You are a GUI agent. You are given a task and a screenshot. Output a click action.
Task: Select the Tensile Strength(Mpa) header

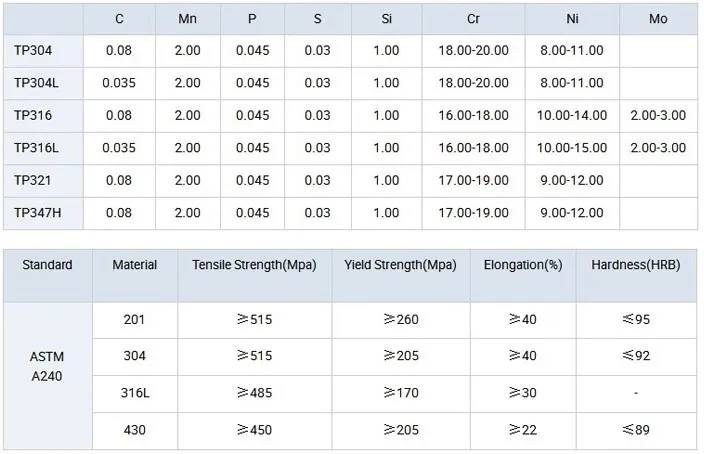[x=254, y=265]
